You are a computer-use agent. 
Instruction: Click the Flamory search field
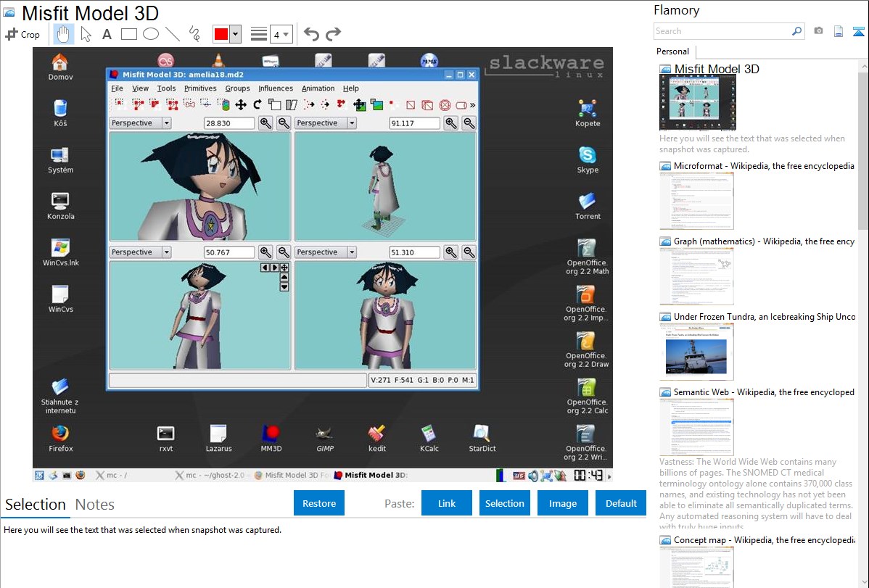pyautogui.click(x=722, y=31)
